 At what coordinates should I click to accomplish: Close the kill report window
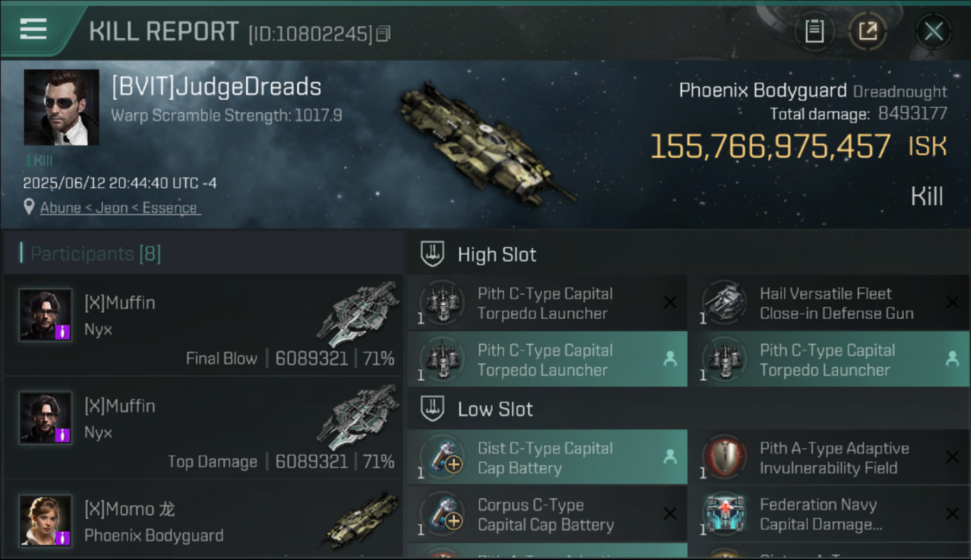(x=934, y=31)
